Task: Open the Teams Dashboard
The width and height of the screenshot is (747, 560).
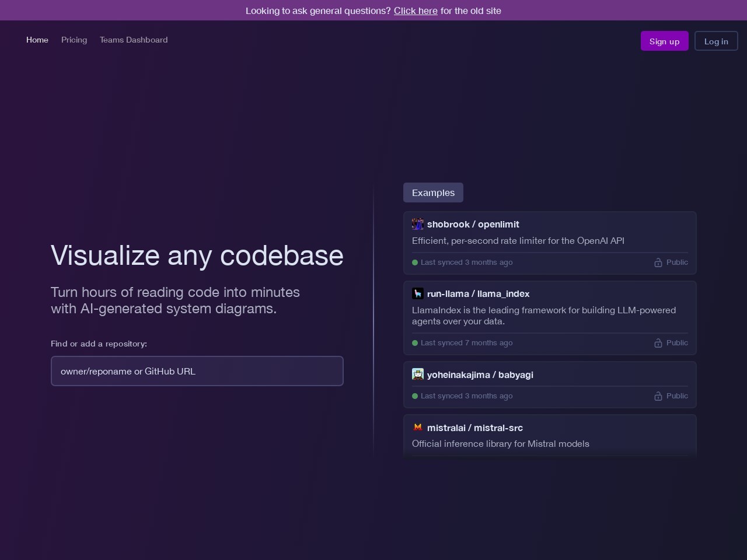Action: coord(134,40)
